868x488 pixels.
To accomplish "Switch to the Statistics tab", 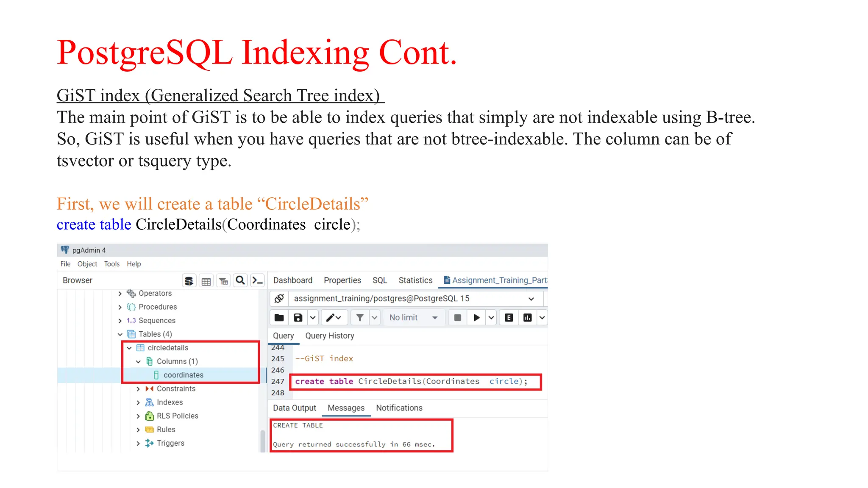I will [x=415, y=280].
